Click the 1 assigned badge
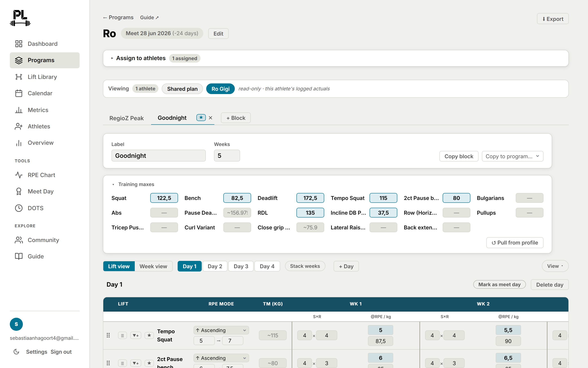 click(x=185, y=58)
